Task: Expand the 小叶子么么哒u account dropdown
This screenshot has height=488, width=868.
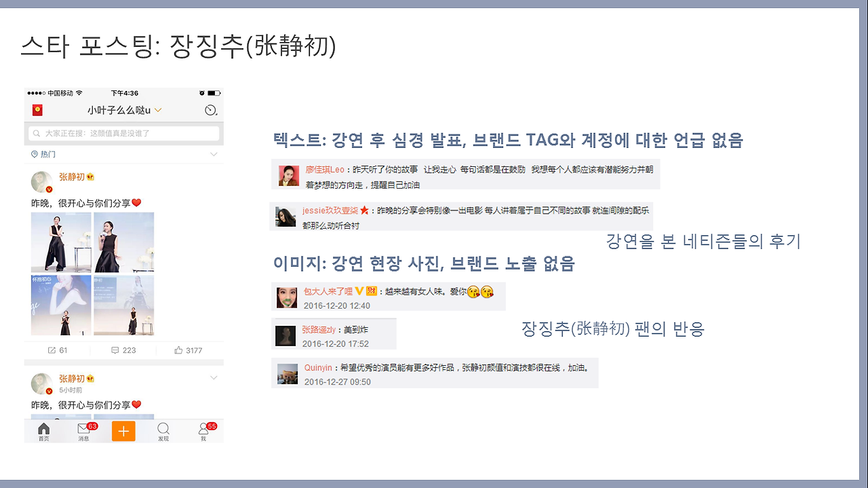Action: [x=124, y=111]
